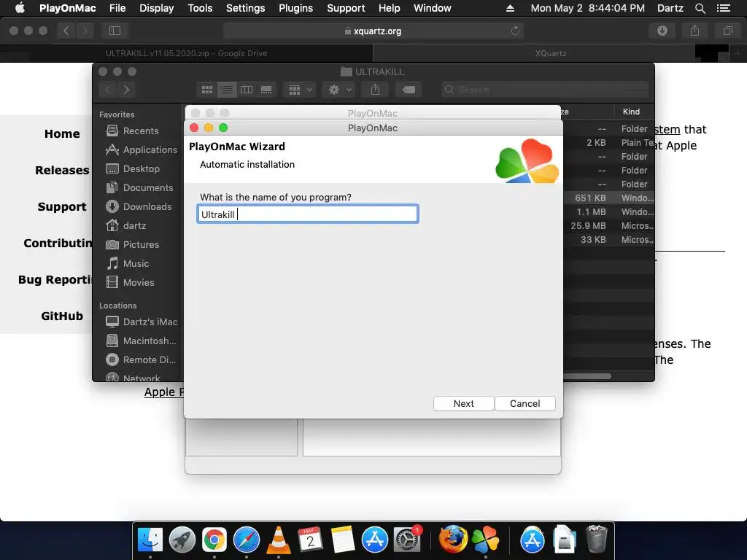Open Notification Center icon
This screenshot has height=560, width=747.
[723, 8]
